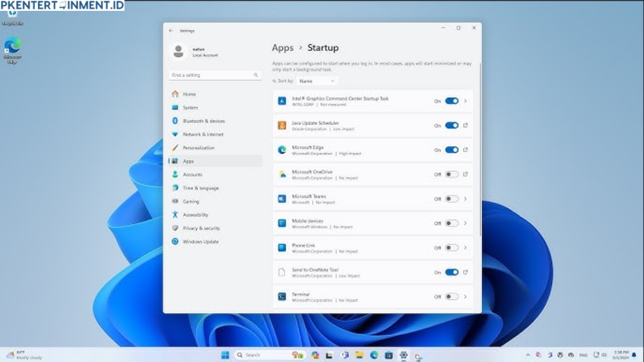Click the Phone Link app icon

coord(282,248)
